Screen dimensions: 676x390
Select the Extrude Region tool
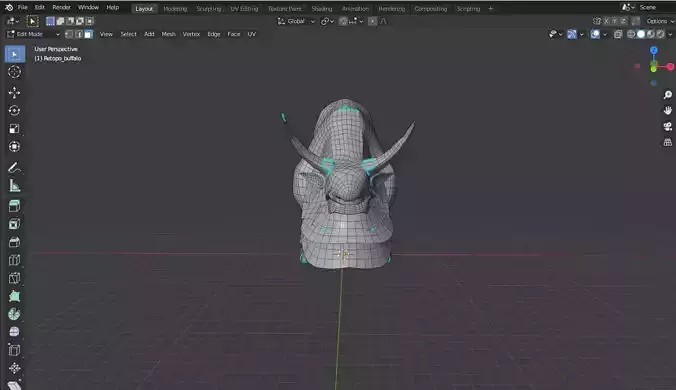14,206
